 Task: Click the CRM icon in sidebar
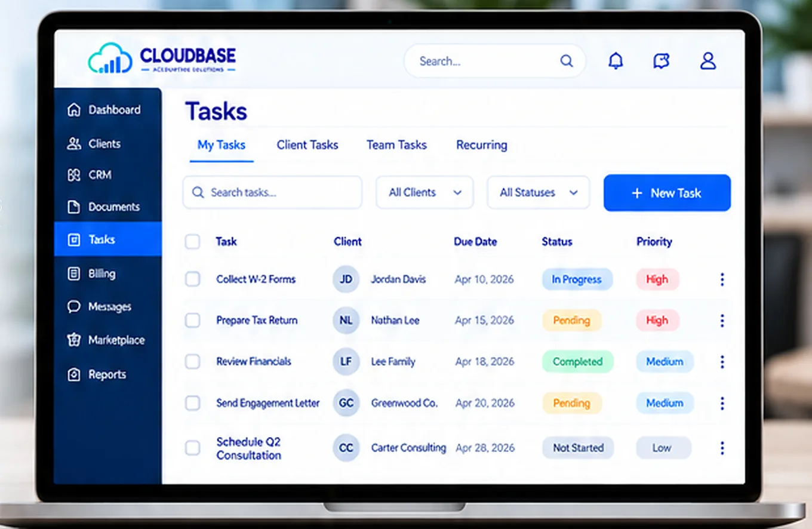click(74, 175)
